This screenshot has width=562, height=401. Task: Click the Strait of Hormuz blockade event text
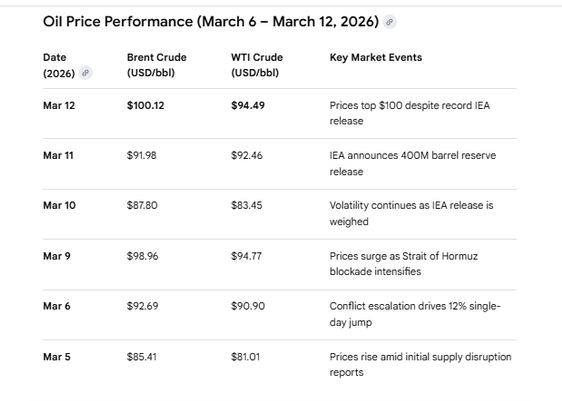(404, 264)
